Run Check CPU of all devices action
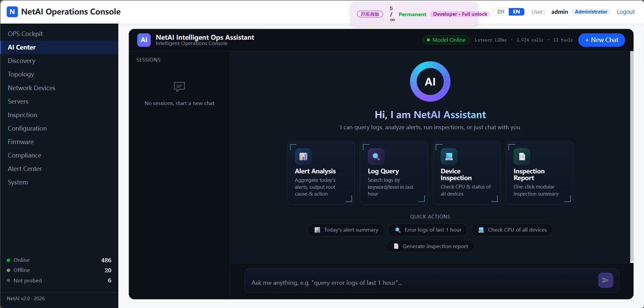 [512, 230]
